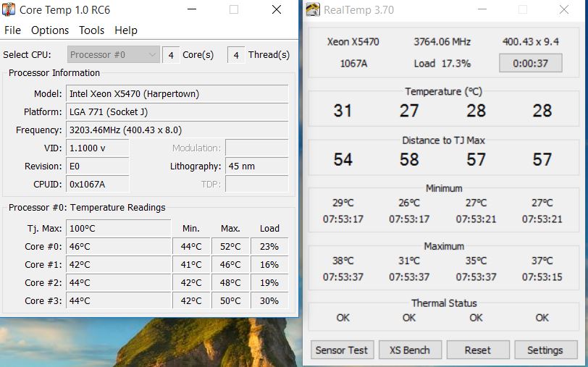Viewport: 588px width, 367px height.
Task: Click Core #1 temperature 42°C
Action: point(119,265)
